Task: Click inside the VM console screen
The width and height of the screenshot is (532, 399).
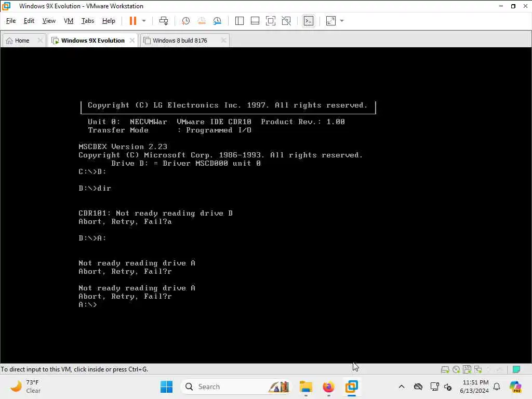Action: [265, 205]
